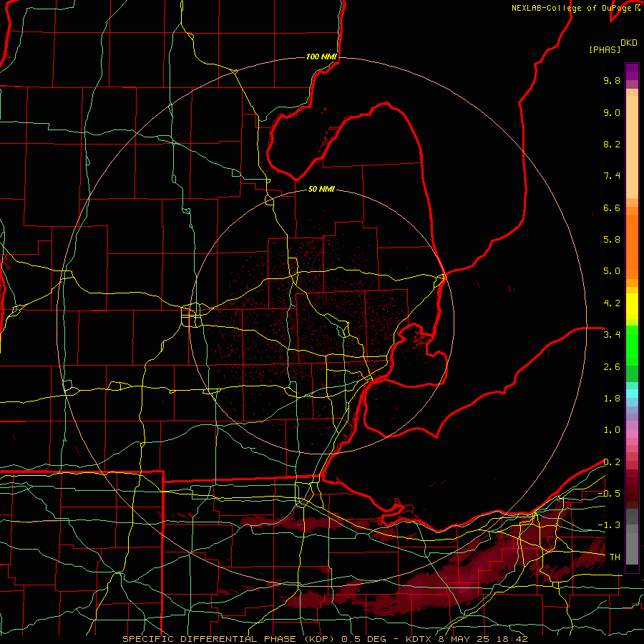Click the 0.2 scale value
Viewport: 644px width, 644px height.
click(x=612, y=462)
